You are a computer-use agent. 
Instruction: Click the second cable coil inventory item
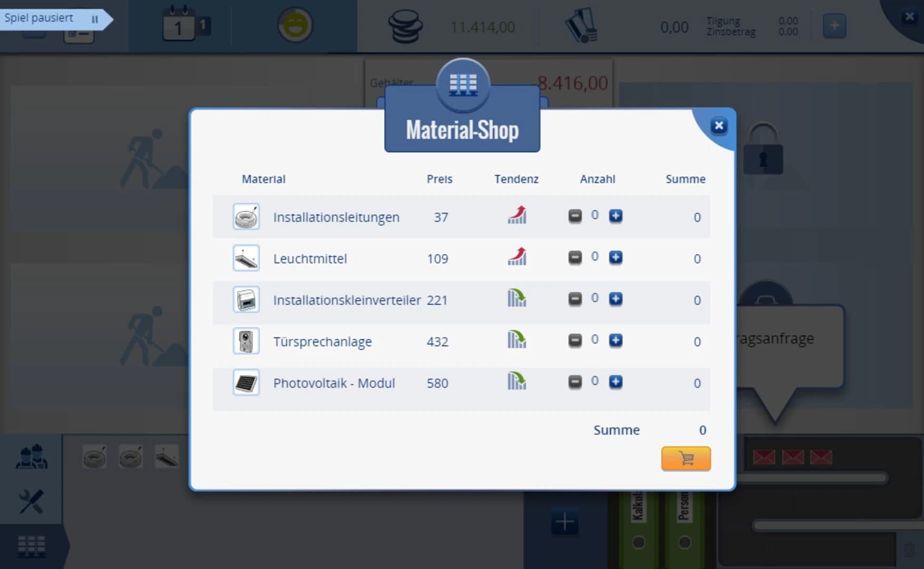coord(131,457)
